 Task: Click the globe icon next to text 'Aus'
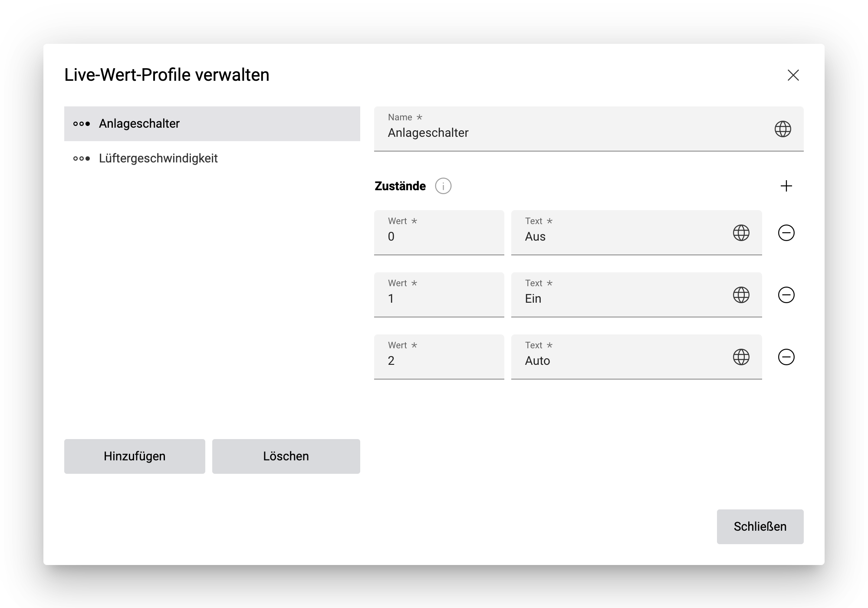click(741, 233)
